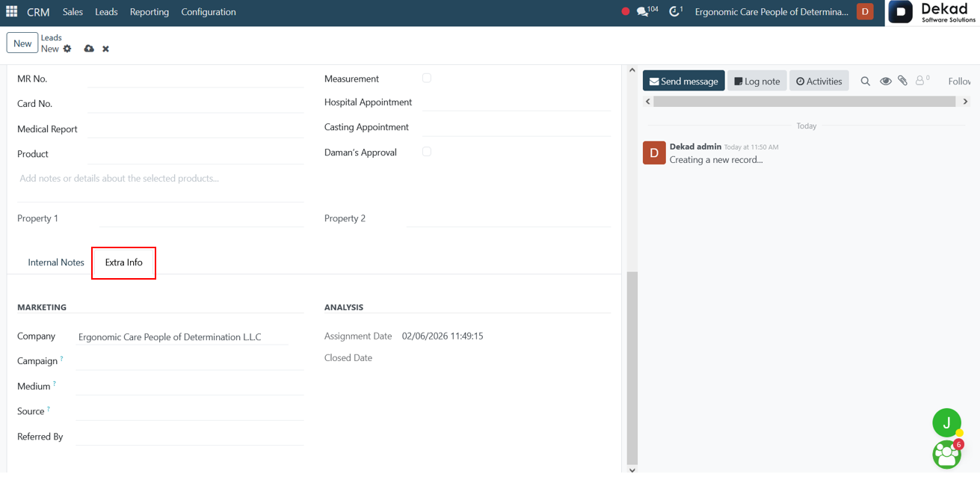Click the Property 2 input field

509,218
